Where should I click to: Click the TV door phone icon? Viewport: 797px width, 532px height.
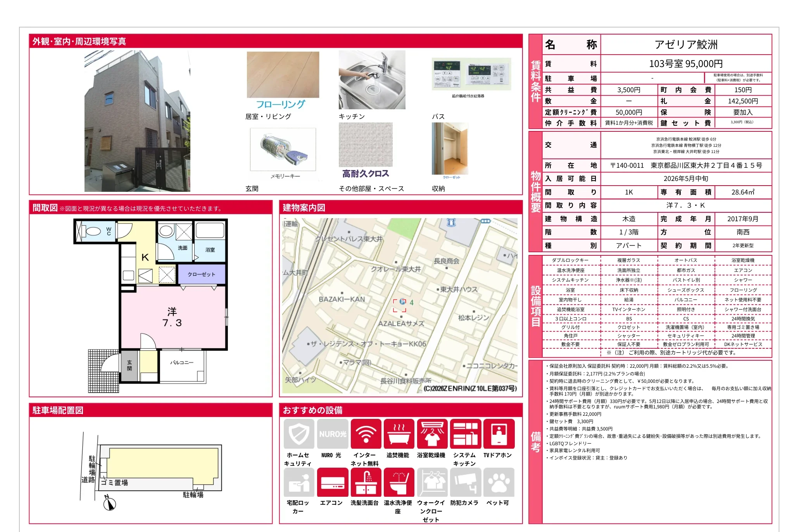tap(499, 434)
